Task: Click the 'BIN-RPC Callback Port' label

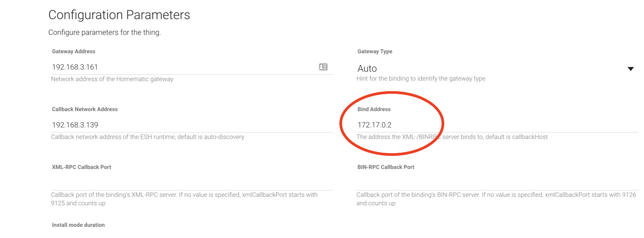Action: click(386, 167)
